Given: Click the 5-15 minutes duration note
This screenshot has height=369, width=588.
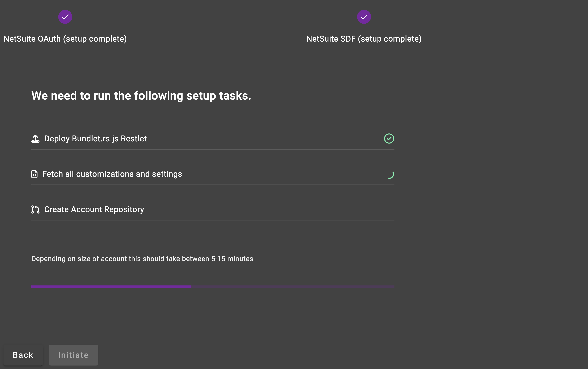Looking at the screenshot, I should (x=142, y=259).
